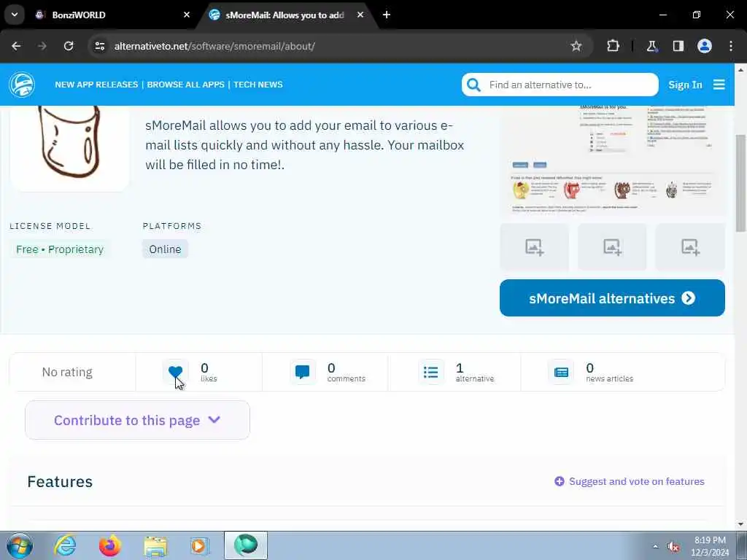Screen dimensions: 747x560
Task: Show hidden tray icons arrow
Action: 656,547
